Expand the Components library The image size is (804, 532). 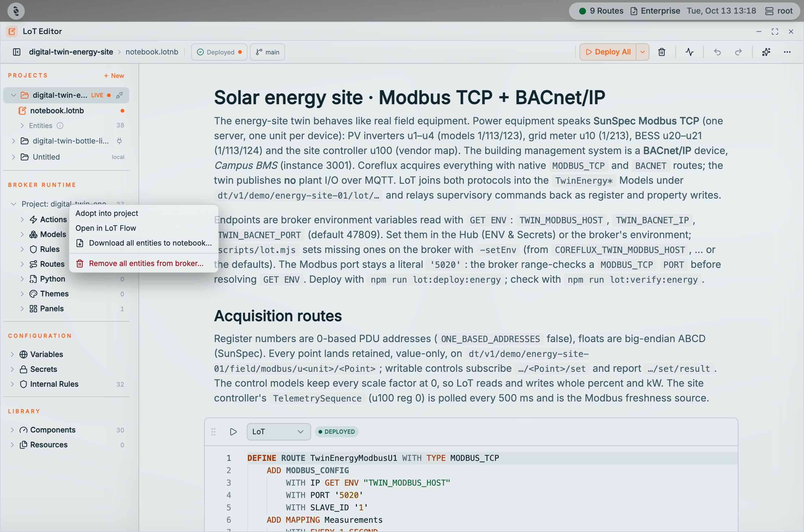pos(12,430)
